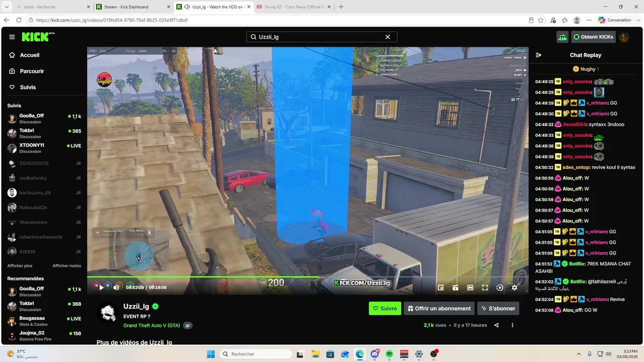The image size is (644, 362).
Task: Enter fullscreen video mode
Action: pyautogui.click(x=485, y=288)
